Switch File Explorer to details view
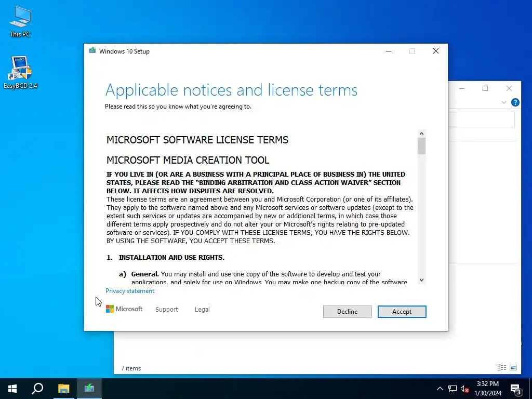Viewport: 532px width, 399px height. click(502, 367)
